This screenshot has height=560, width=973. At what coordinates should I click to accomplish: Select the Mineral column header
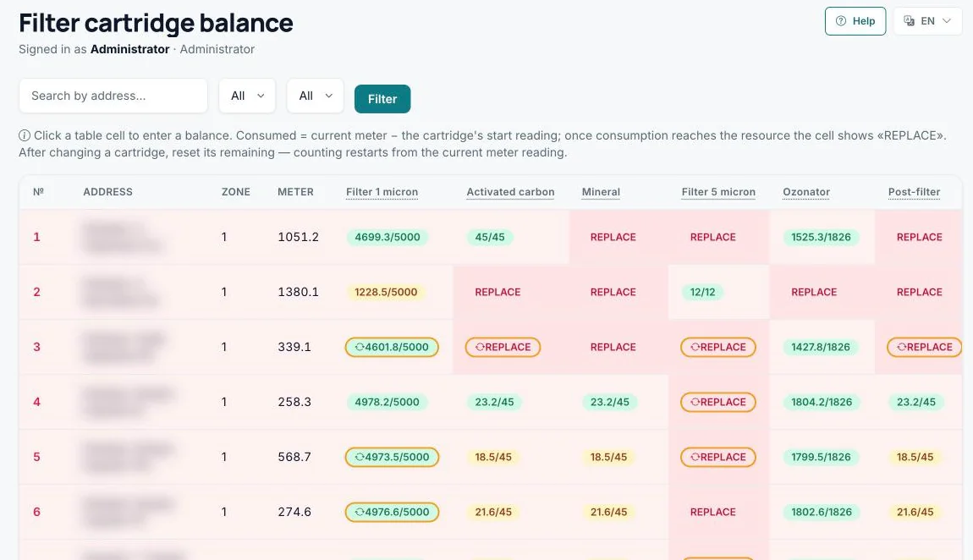(601, 192)
